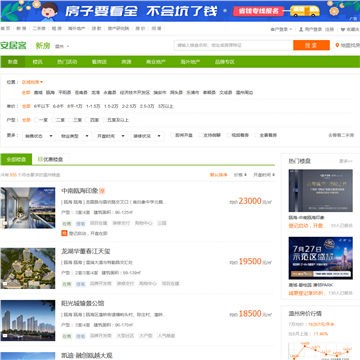
Task: Switch to the 优惠楼盘 tab
Action: click(51, 159)
